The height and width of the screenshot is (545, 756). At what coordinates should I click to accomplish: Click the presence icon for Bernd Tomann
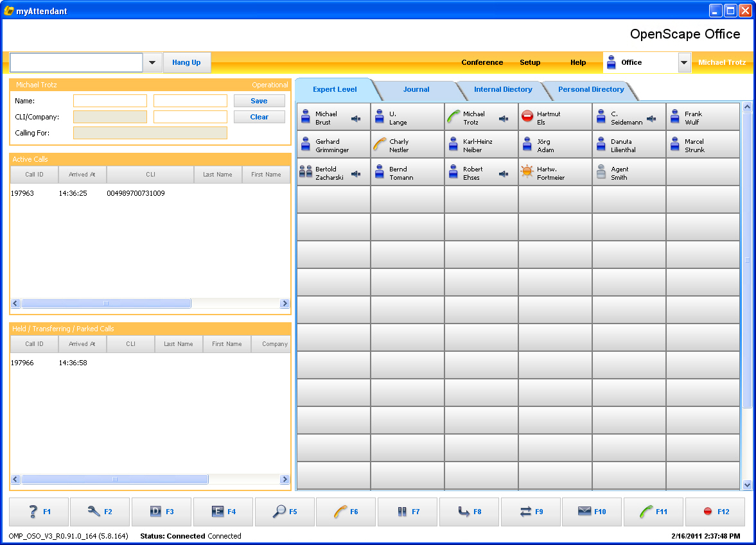click(380, 171)
